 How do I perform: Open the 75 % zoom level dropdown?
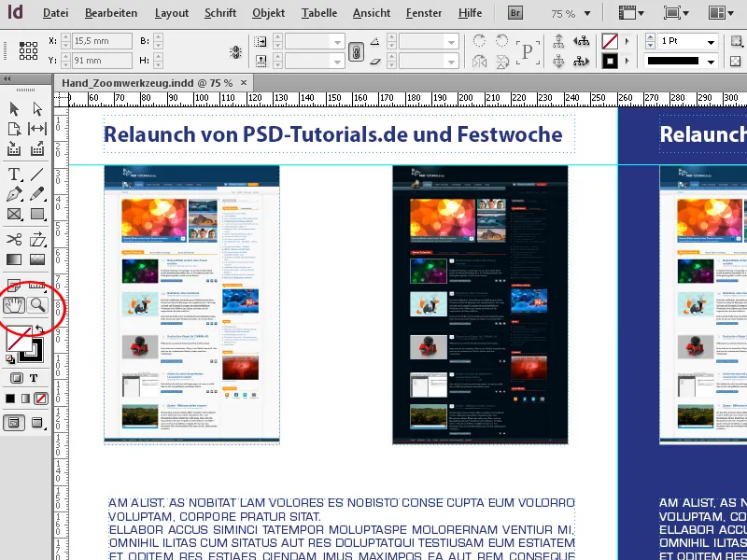click(587, 14)
